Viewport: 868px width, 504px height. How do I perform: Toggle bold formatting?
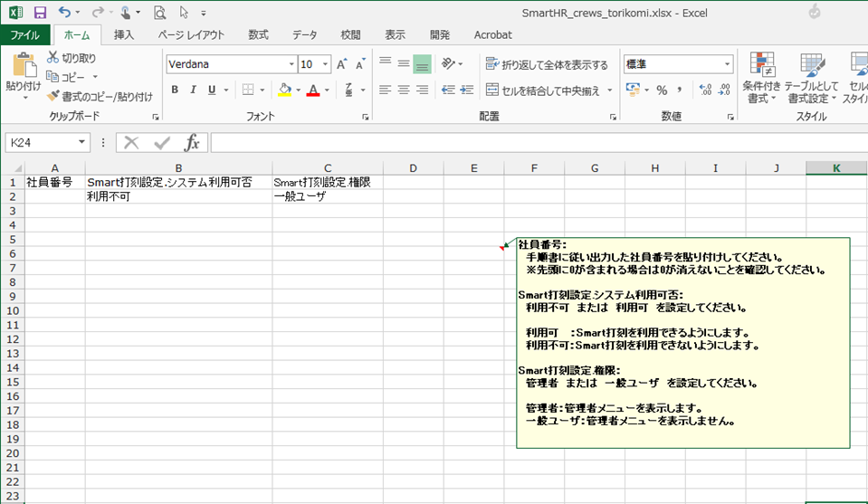[175, 90]
